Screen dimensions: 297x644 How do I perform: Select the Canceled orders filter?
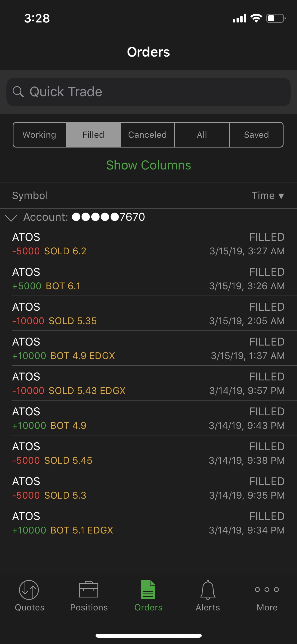coord(148,135)
